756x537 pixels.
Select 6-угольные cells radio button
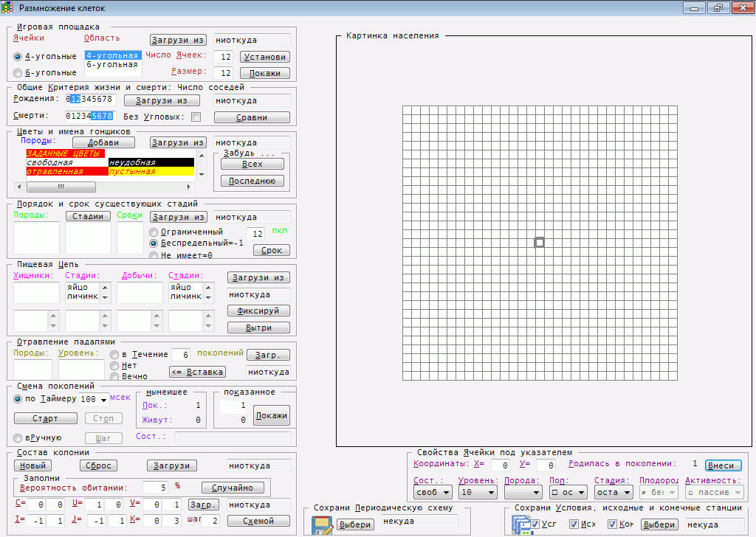[x=18, y=73]
